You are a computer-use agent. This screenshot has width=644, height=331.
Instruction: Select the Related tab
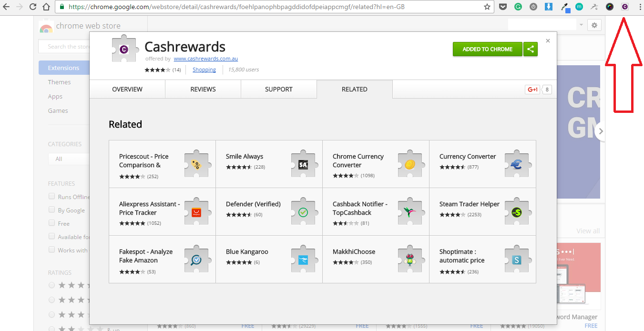coord(355,89)
